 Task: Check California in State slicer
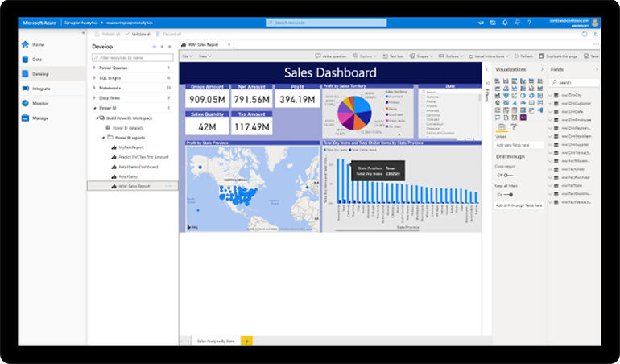(424, 115)
